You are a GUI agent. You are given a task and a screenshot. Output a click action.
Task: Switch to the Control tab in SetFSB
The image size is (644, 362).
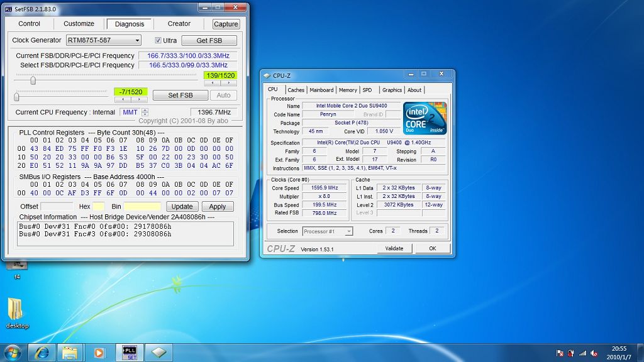[29, 24]
